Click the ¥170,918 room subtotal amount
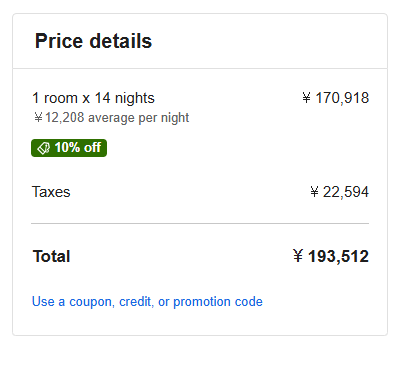This screenshot has width=403, height=366. pyautogui.click(x=335, y=98)
